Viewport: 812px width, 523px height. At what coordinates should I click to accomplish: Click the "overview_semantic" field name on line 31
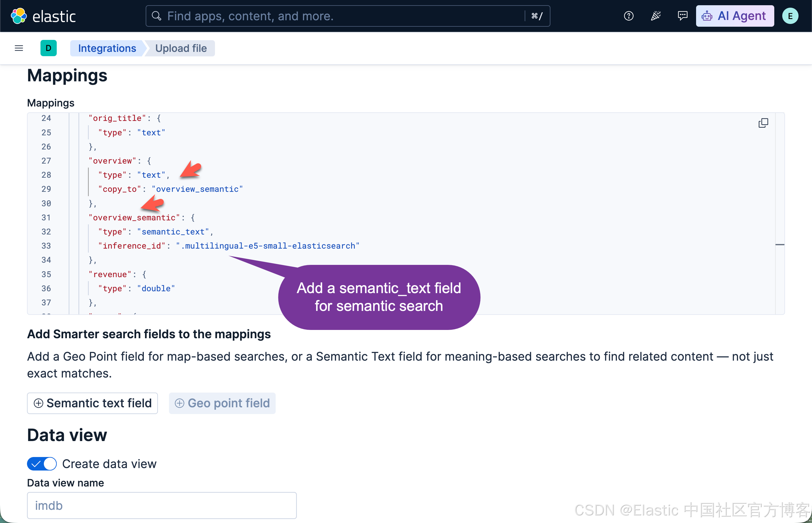tap(134, 217)
